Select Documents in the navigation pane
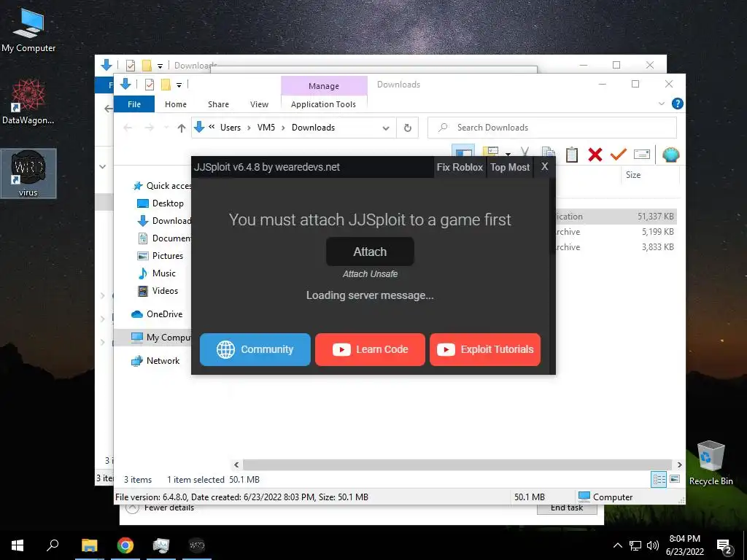This screenshot has width=747, height=560. [164, 238]
